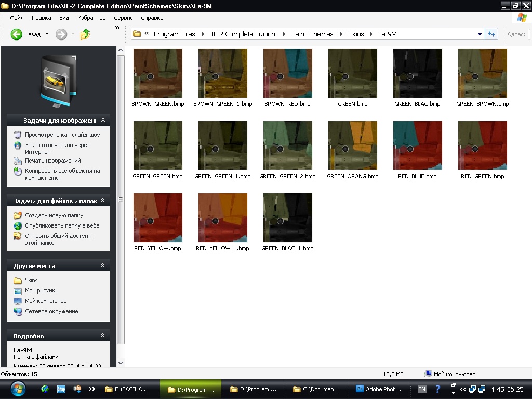This screenshot has width=532, height=399.
Task: Click the arrow after Program Files breadcrumb
Action: 203,34
